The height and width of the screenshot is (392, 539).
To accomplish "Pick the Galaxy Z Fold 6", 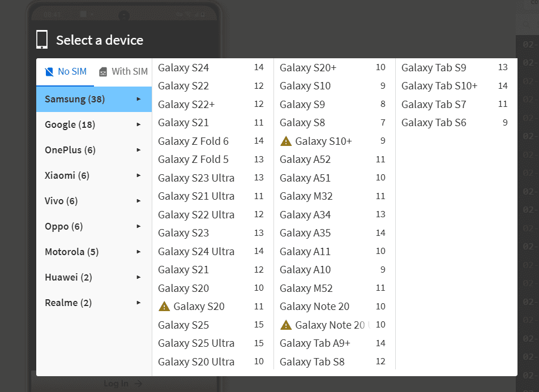I will 193,141.
